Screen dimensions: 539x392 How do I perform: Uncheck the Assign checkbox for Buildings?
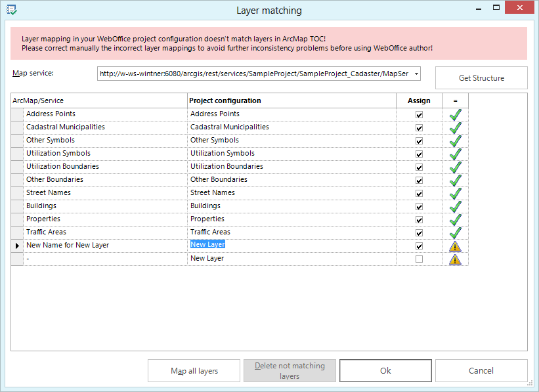419,206
